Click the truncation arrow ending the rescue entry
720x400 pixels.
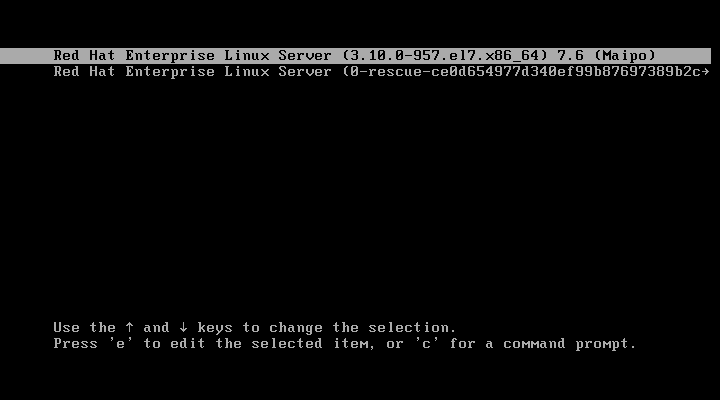tap(706, 72)
